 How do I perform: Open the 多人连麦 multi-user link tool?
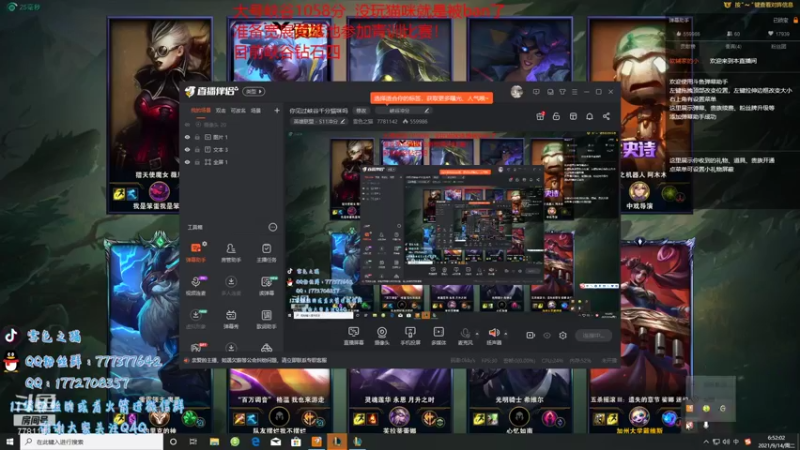click(231, 286)
